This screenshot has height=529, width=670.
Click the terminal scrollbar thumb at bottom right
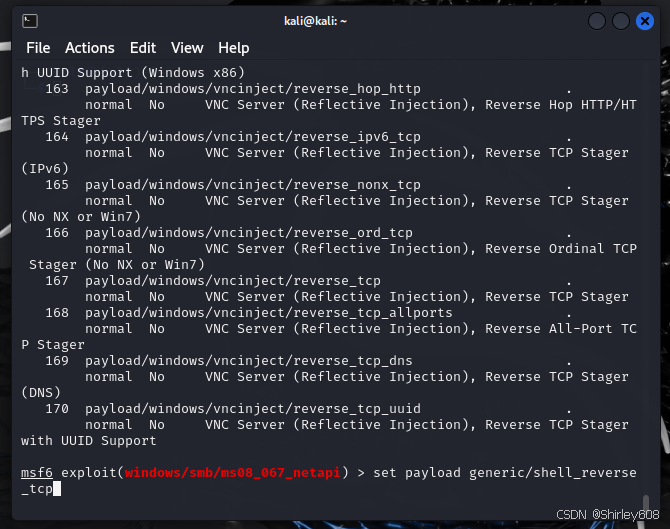[x=646, y=504]
